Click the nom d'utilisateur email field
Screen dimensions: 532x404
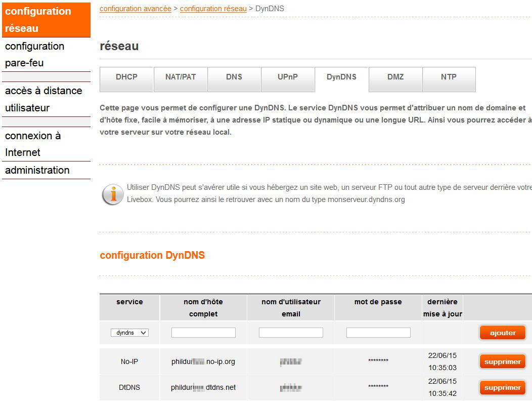[x=291, y=333]
